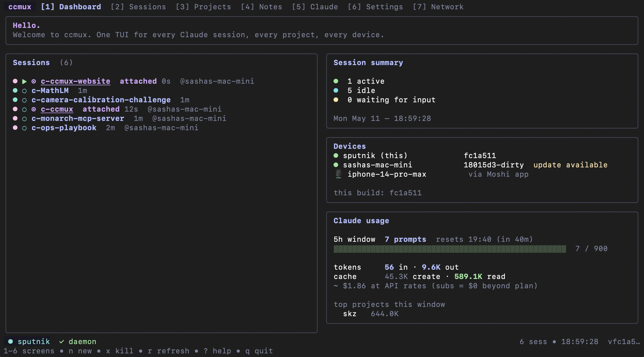This screenshot has height=357, width=644.
Task: Click the x kill shortcut hint
Action: [x=120, y=351]
